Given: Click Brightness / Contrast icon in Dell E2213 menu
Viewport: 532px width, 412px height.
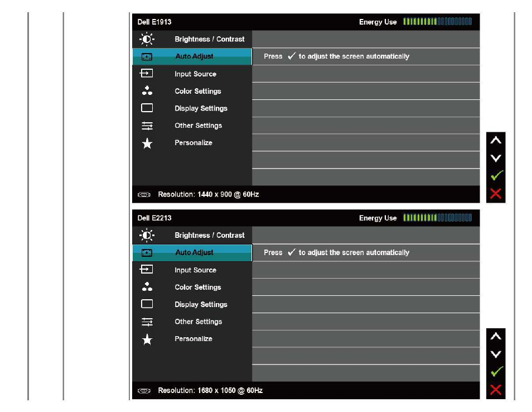Looking at the screenshot, I should 147,236.
